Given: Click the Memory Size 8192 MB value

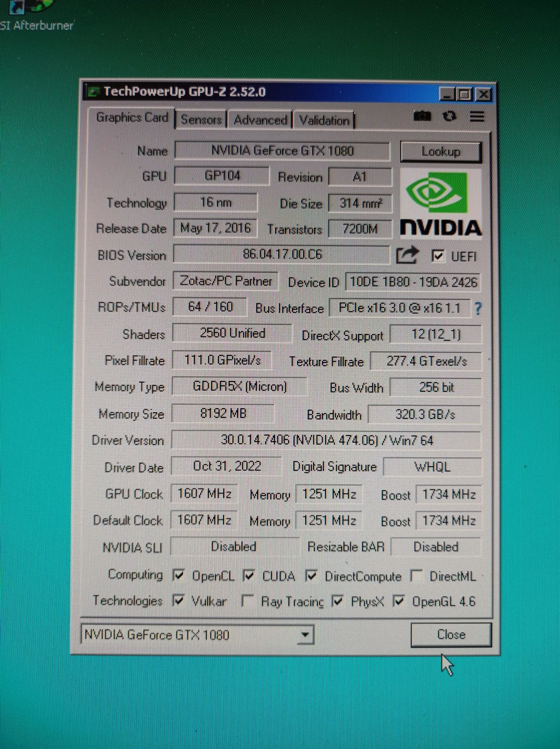Looking at the screenshot, I should [223, 414].
